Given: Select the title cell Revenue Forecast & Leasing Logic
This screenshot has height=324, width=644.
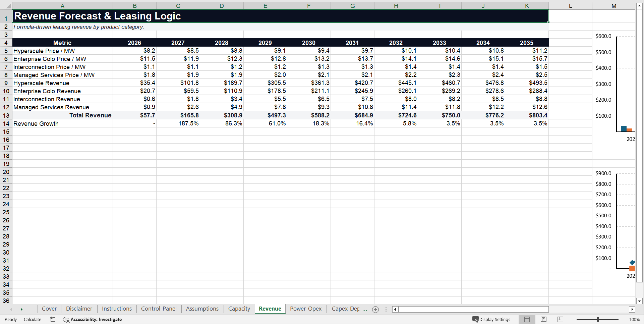Looking at the screenshot, I should coord(280,16).
